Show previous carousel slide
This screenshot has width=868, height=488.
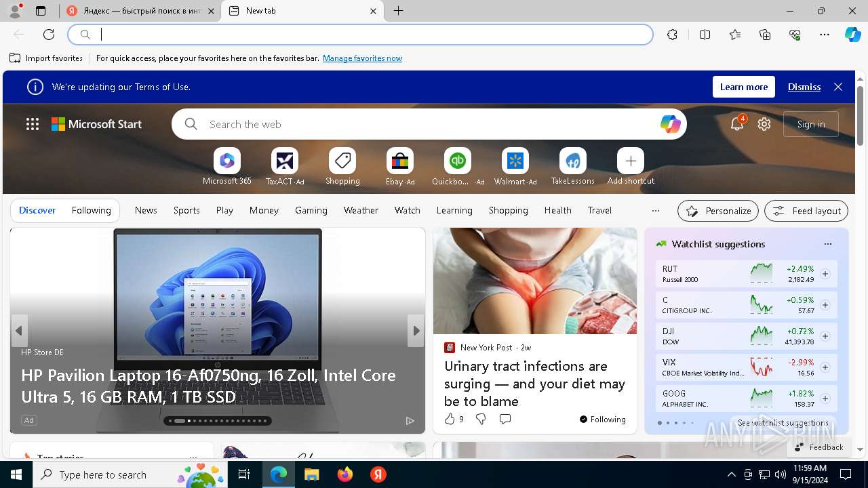pyautogui.click(x=19, y=331)
